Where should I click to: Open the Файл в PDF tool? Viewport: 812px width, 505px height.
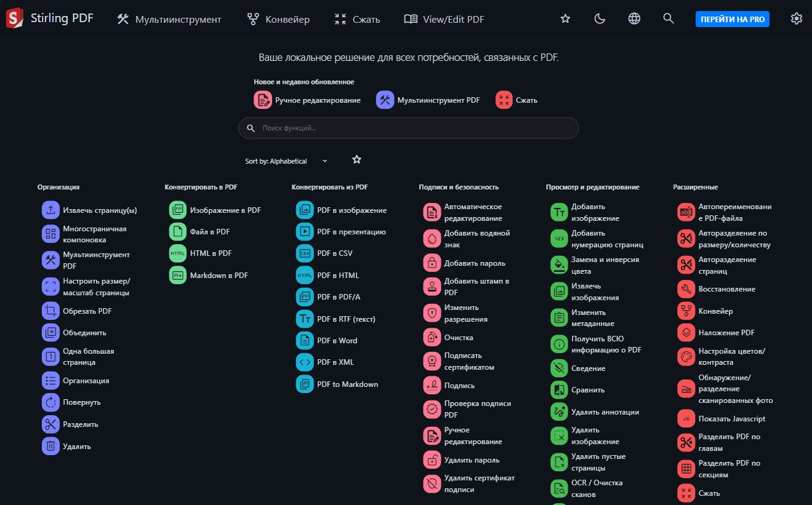(x=199, y=232)
